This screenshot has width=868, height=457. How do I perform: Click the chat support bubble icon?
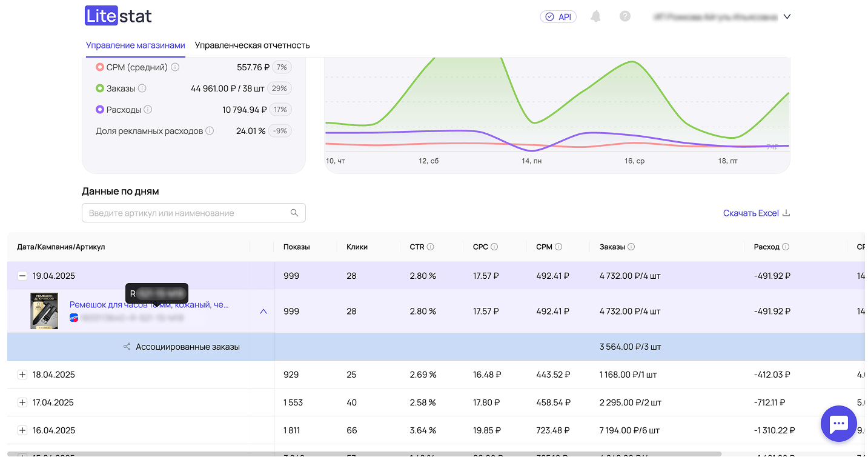pos(838,424)
